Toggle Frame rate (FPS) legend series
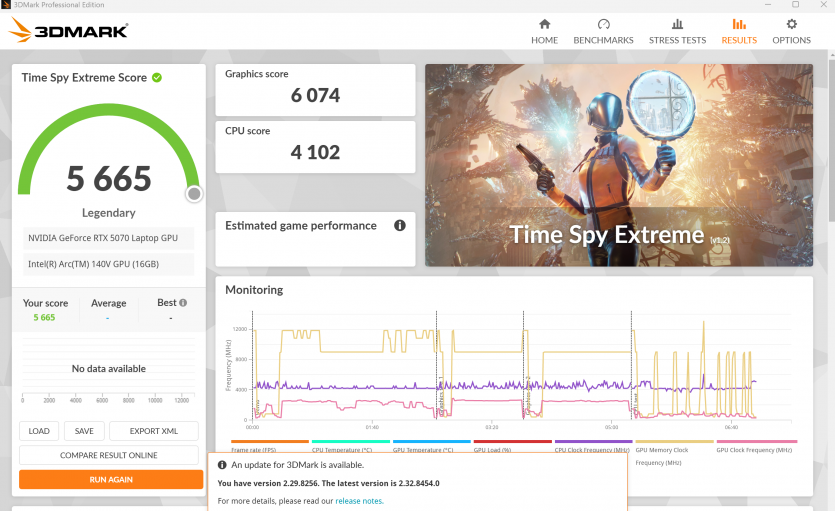 point(269,449)
